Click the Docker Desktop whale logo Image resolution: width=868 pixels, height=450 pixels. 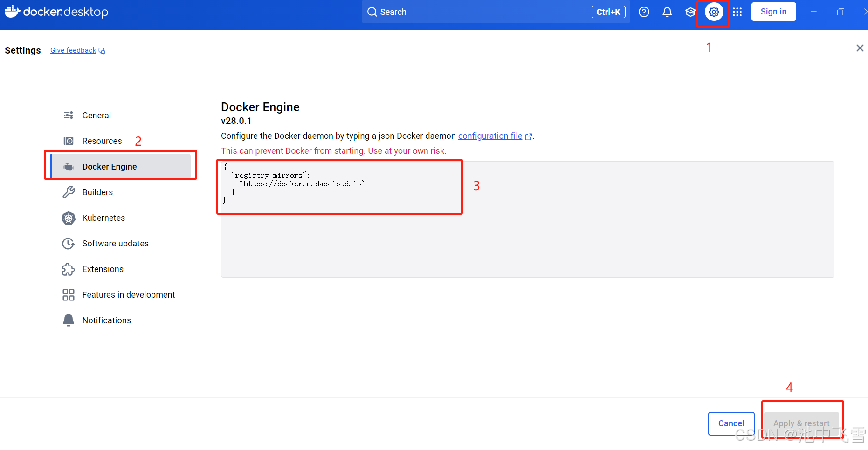(13, 11)
